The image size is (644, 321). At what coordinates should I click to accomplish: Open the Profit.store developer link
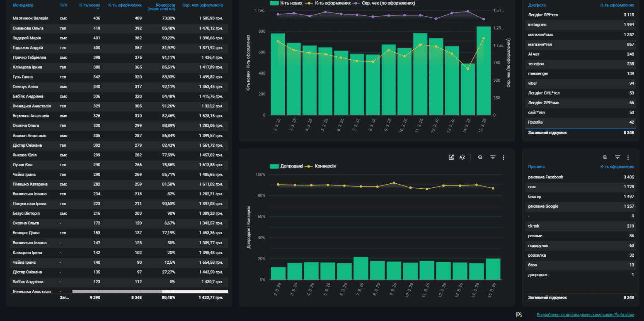click(585, 315)
